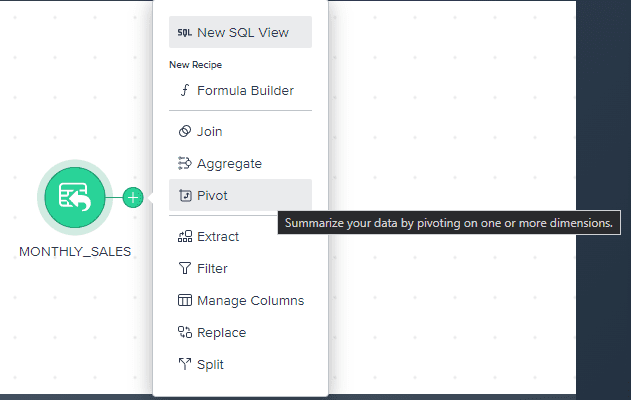Click the Aggregate recipe icon

pos(185,163)
